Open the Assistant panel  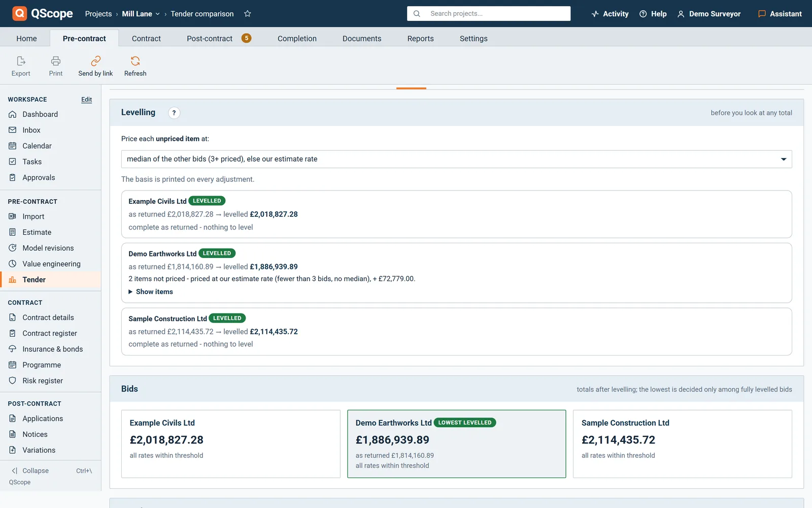point(780,14)
